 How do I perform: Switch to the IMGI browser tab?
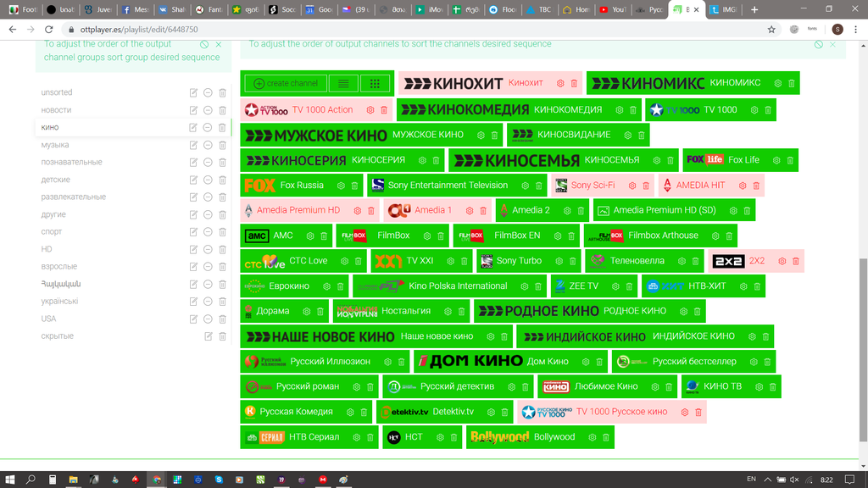click(x=724, y=9)
